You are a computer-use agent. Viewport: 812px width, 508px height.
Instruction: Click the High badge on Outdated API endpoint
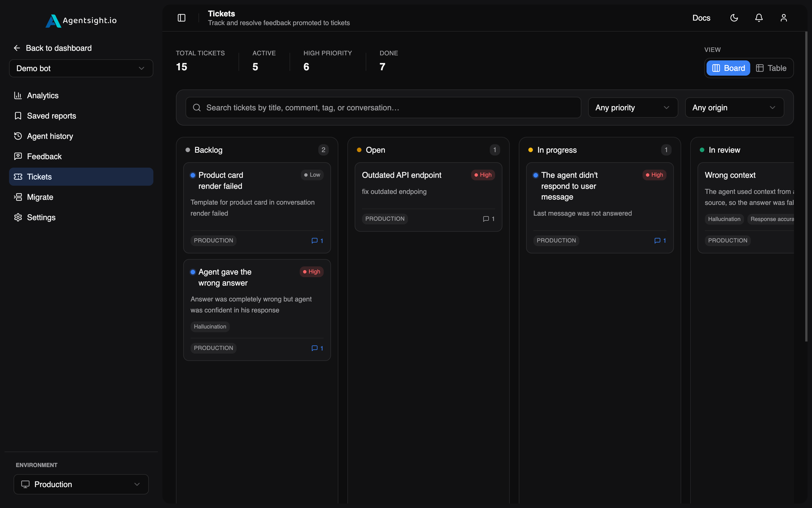[x=483, y=175]
